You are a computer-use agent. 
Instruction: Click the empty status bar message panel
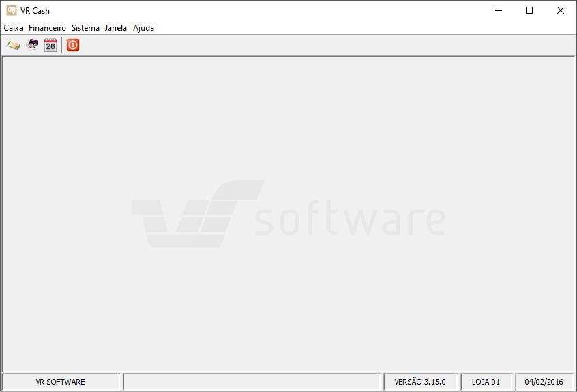pos(252,382)
